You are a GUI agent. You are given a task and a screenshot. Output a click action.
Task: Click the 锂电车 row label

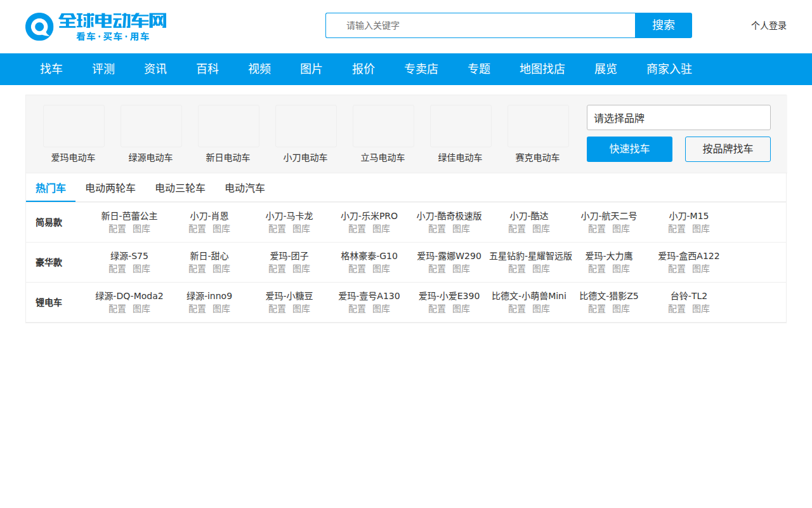coord(49,302)
